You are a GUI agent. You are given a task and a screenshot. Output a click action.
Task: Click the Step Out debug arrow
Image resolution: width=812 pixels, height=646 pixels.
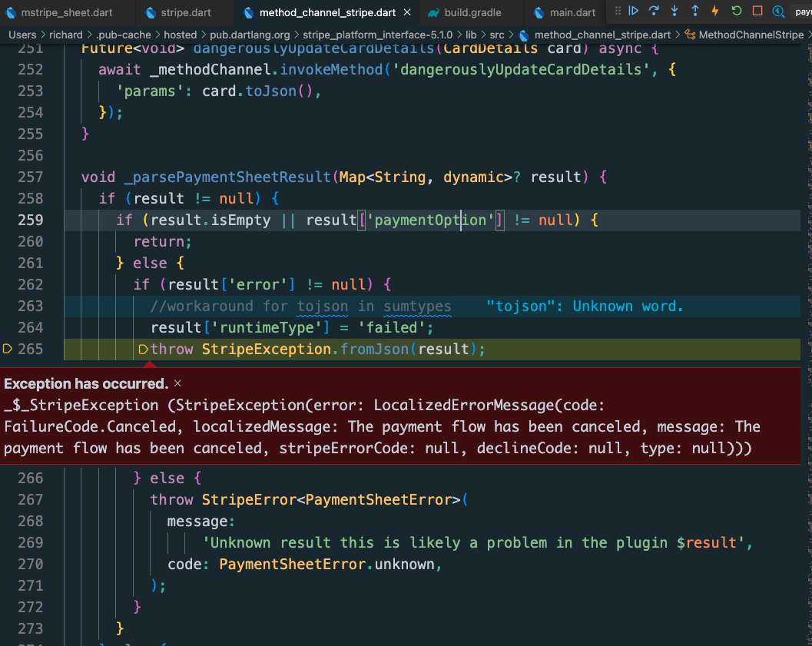pos(695,12)
